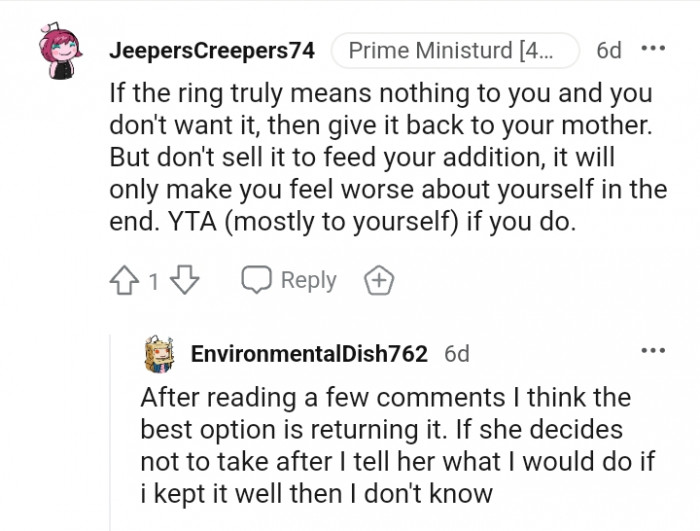Collapse the reply thread via the vertical line
The height and width of the screenshot is (531, 700).
click(x=110, y=430)
